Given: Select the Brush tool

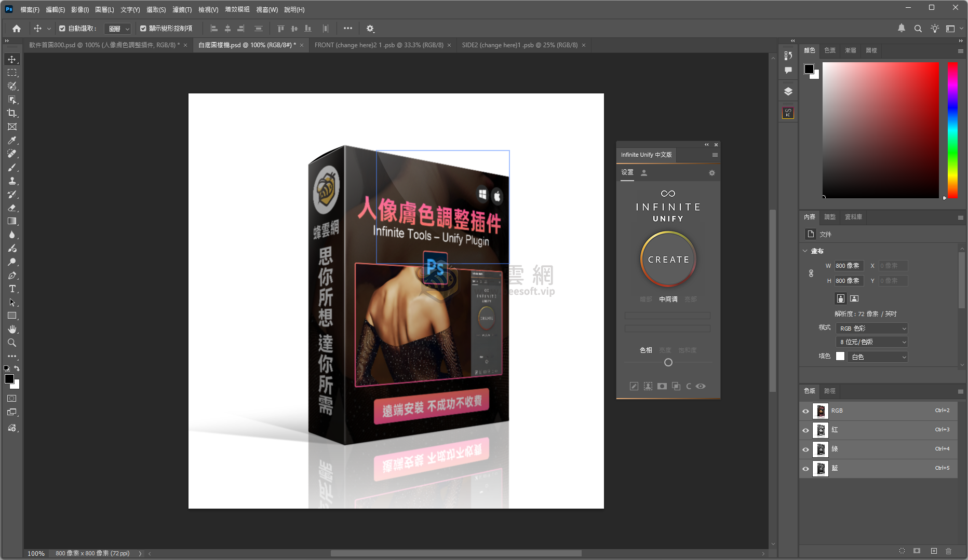Looking at the screenshot, I should pyautogui.click(x=12, y=167).
